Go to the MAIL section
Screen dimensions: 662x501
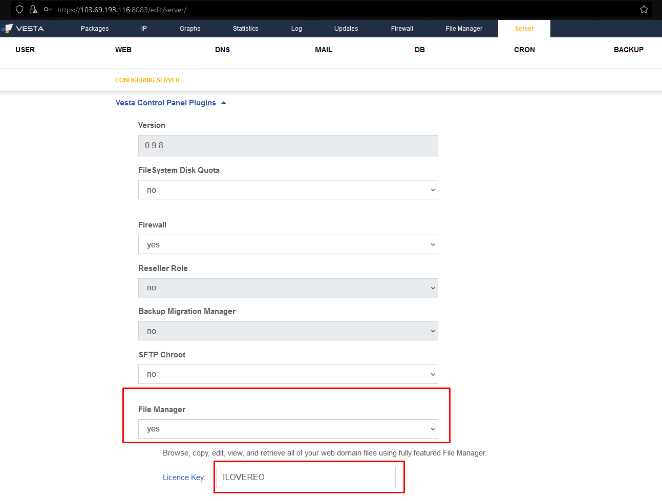tap(323, 49)
